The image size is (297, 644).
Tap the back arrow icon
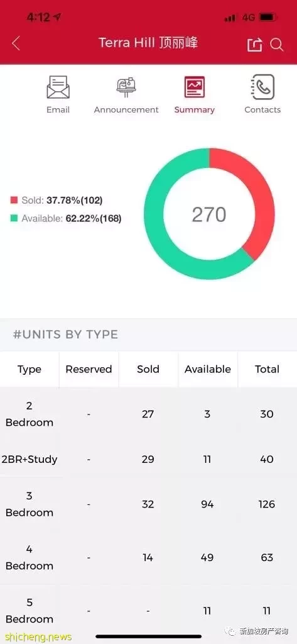pos(16,43)
